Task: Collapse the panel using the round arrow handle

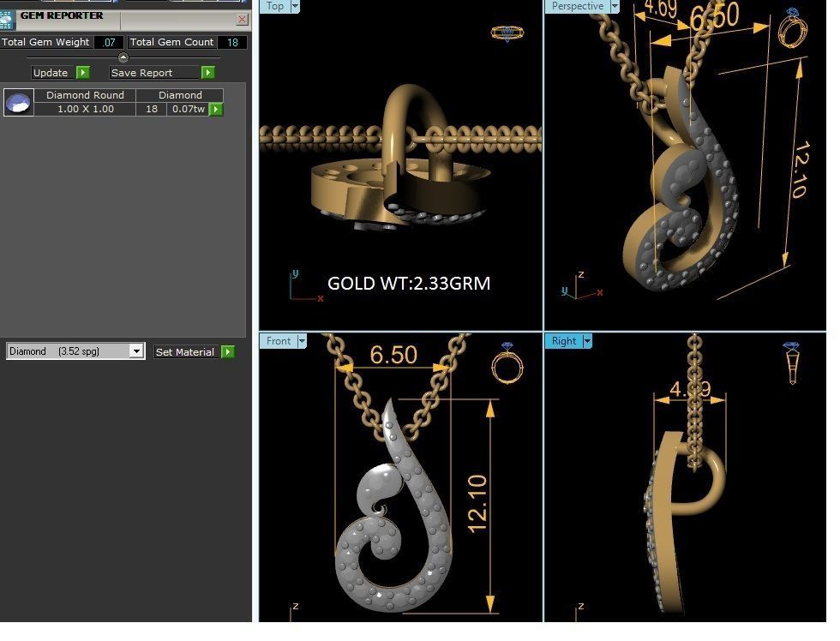Action: click(123, 57)
